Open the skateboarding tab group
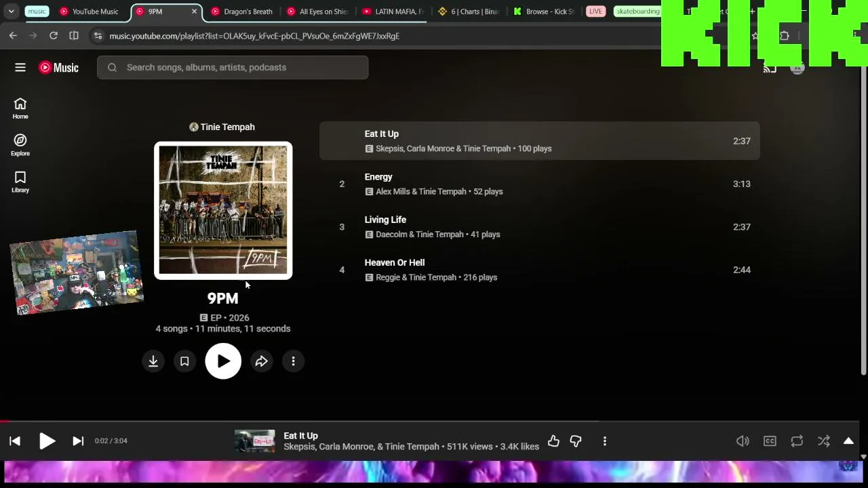868x488 pixels. (637, 12)
